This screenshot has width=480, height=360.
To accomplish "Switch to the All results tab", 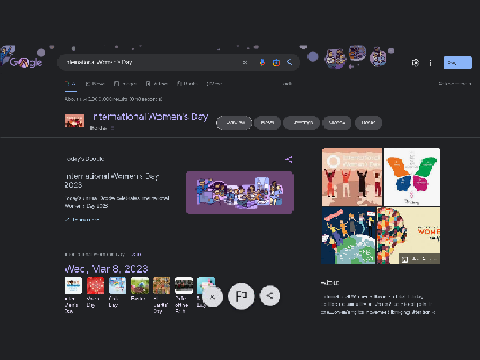I will click(70, 84).
